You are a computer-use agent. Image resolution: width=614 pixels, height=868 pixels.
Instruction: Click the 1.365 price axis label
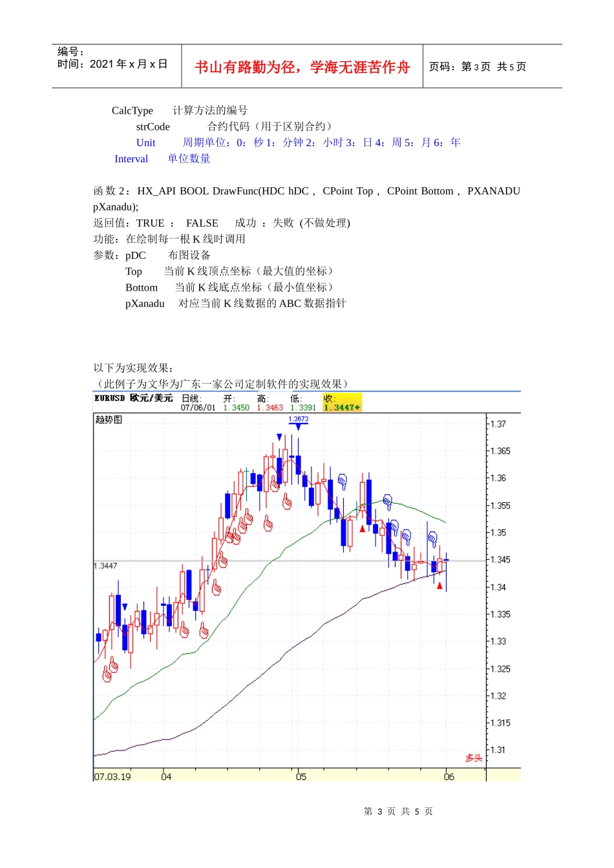[x=500, y=451]
